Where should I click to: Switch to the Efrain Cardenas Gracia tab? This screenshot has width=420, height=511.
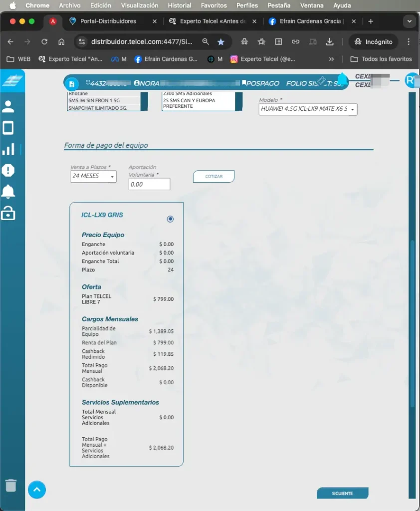(312, 21)
